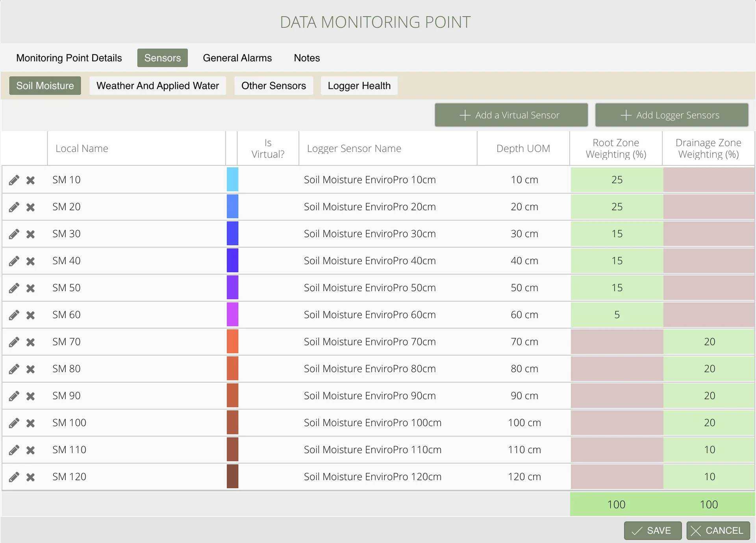
Task: Delete the SM 110 sensor row
Action: click(x=30, y=450)
